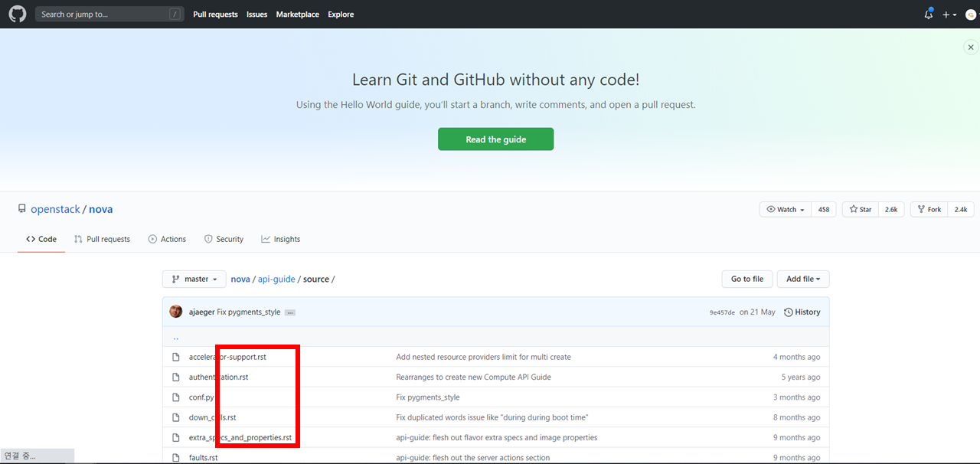Click file icon beside authentication.rst
Screen dimensions: 980x464
pos(175,377)
